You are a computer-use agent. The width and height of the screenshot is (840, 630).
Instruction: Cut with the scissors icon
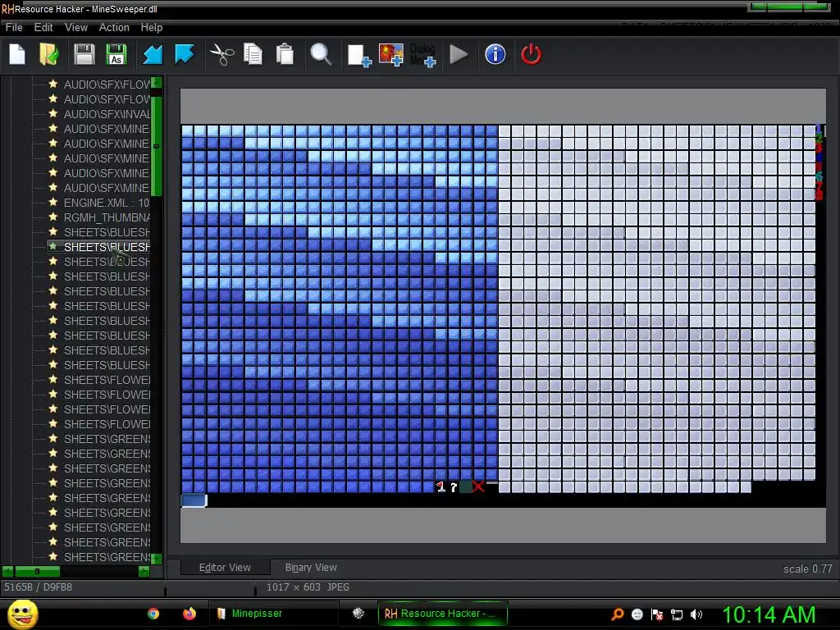tap(221, 54)
